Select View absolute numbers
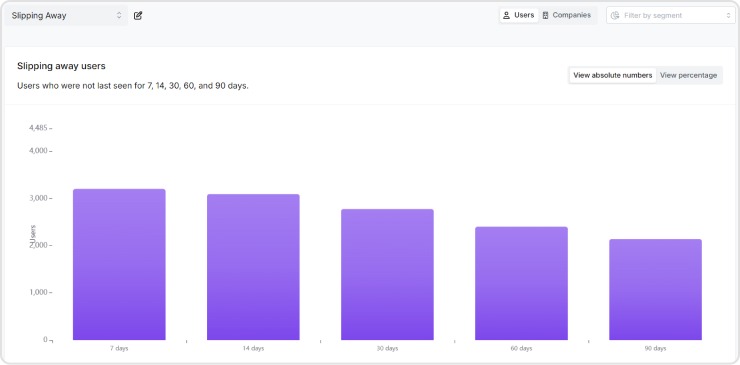740x365 pixels. click(613, 75)
